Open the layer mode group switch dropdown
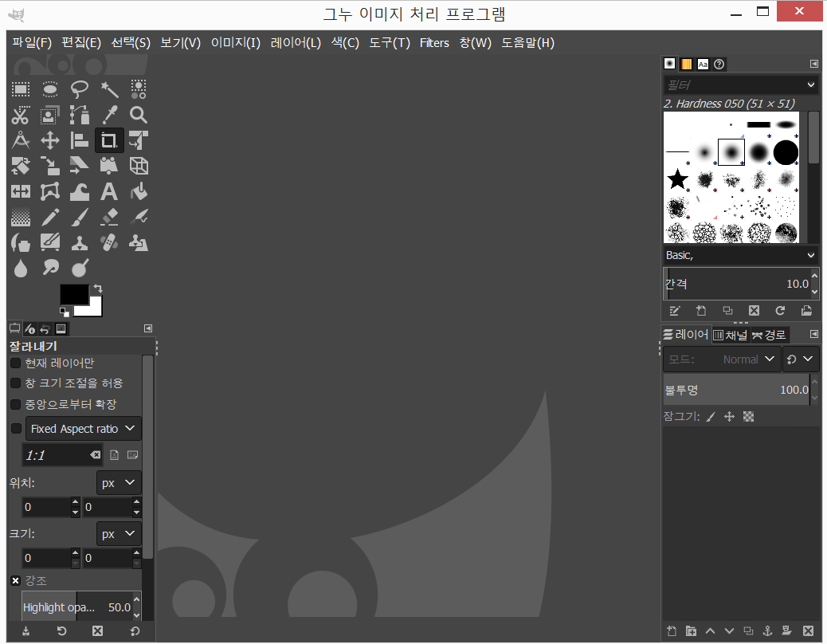The image size is (827, 644). 801,359
